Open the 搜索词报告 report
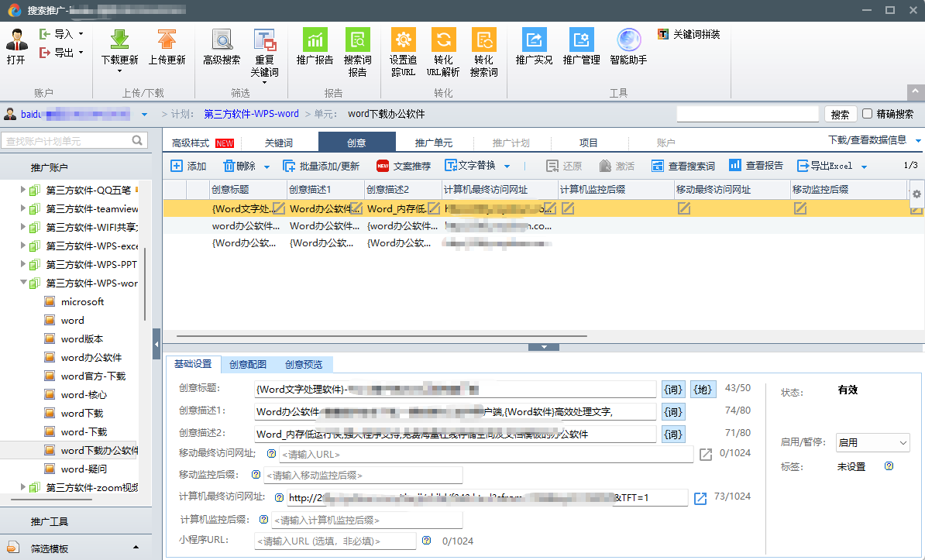This screenshot has width=925, height=560. (357, 48)
